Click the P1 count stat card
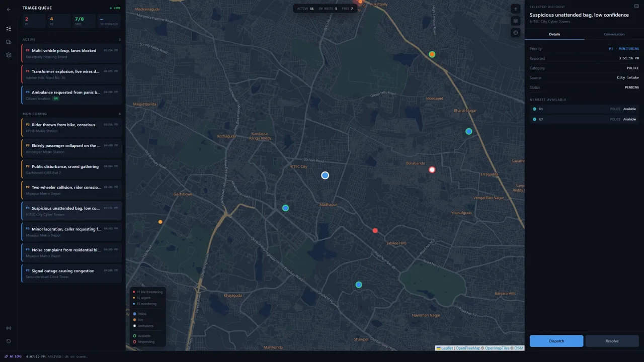The image size is (644, 362). [x=34, y=21]
